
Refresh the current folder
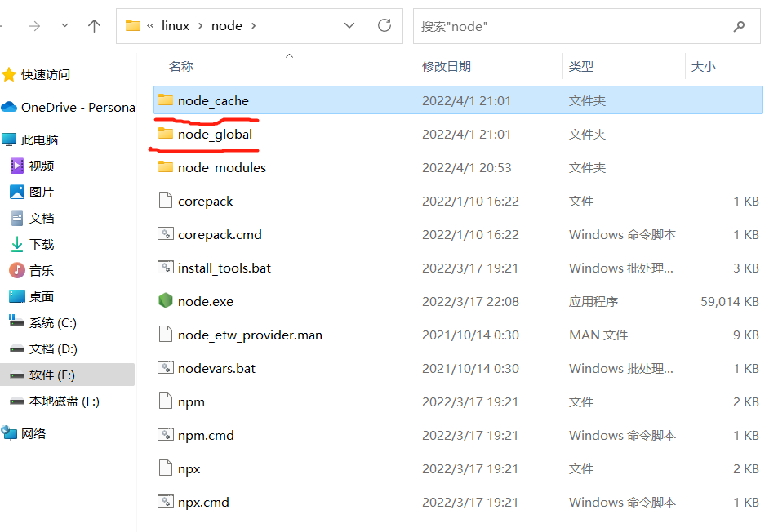pyautogui.click(x=384, y=25)
